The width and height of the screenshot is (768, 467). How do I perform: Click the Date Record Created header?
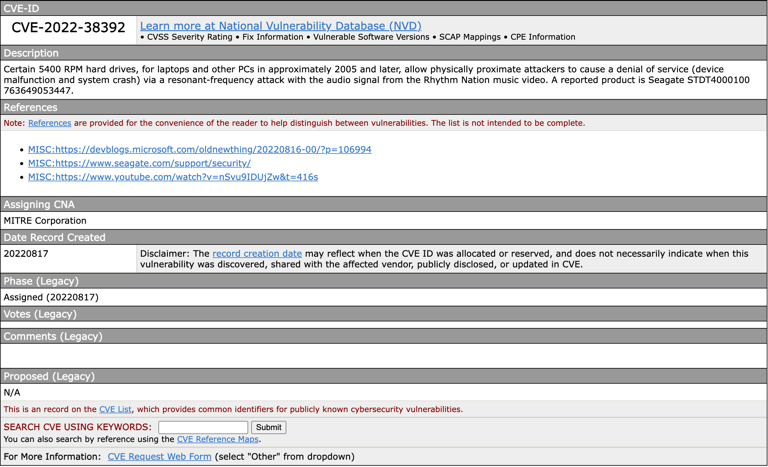click(54, 237)
